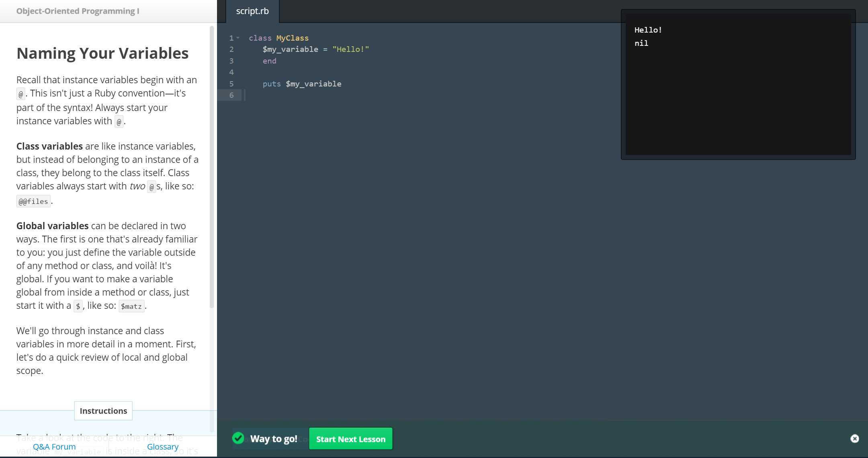Click the lesson panel vertical scrollbar
The width and height of the screenshot is (868, 458).
212,167
